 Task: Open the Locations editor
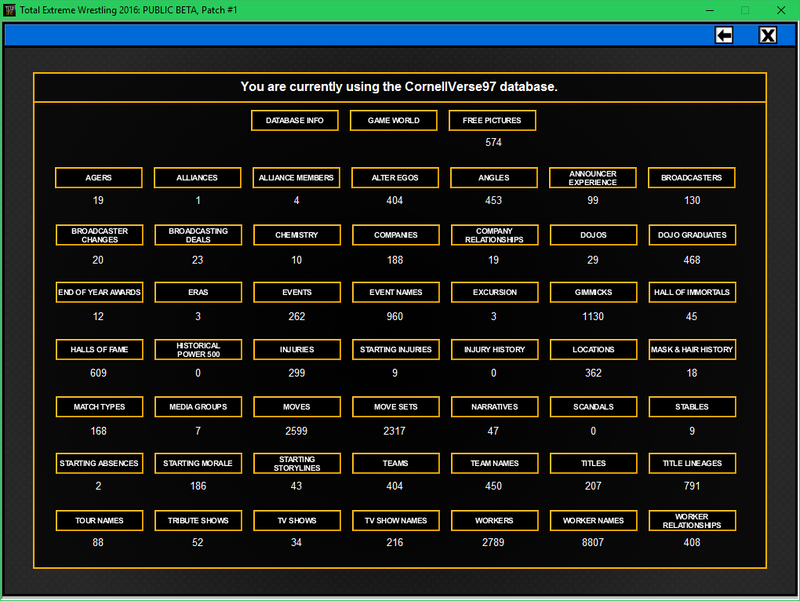pyautogui.click(x=593, y=349)
